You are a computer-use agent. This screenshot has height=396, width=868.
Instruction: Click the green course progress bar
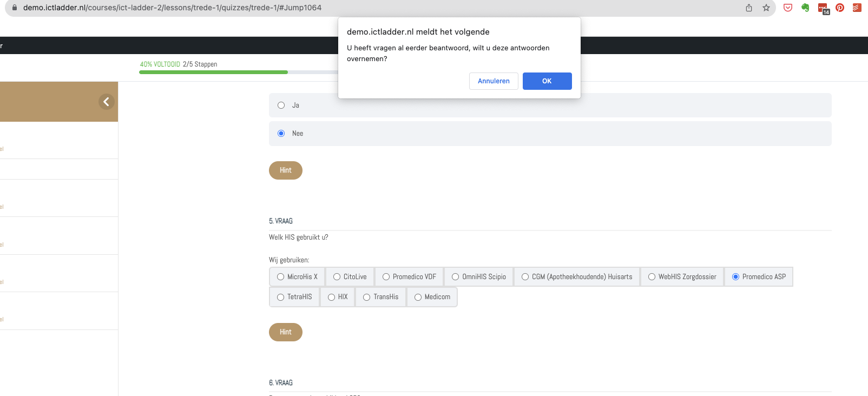213,72
